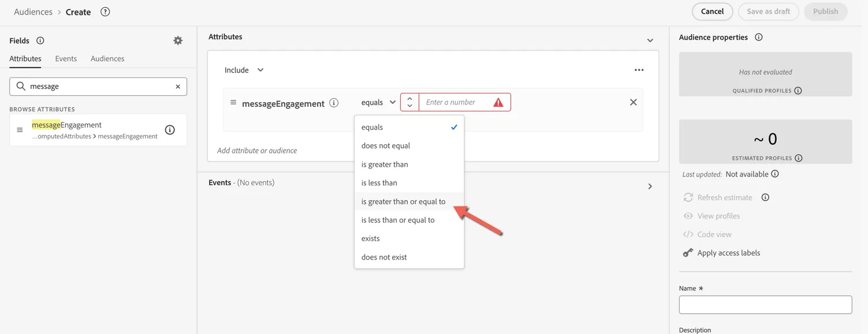Open the Include dropdown
868x334 pixels.
244,70
